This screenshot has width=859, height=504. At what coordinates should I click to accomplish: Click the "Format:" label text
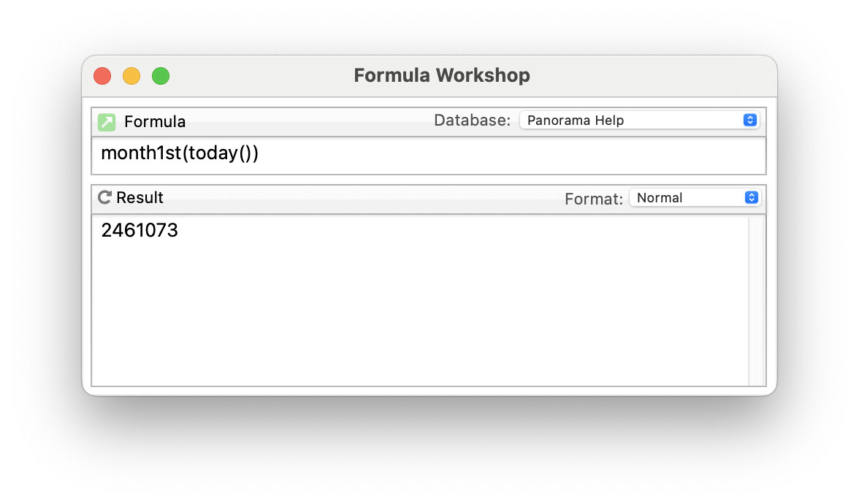click(594, 199)
